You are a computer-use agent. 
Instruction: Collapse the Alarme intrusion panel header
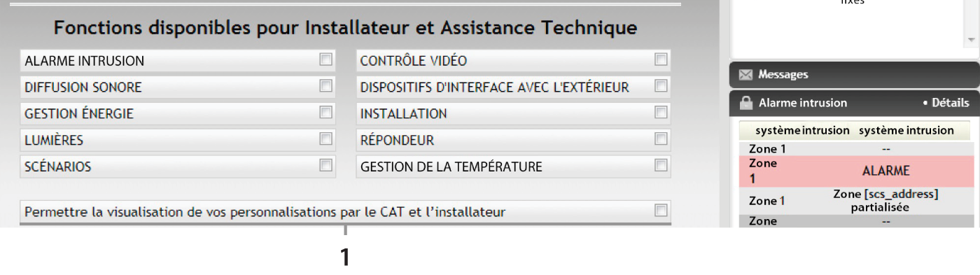pos(854,103)
